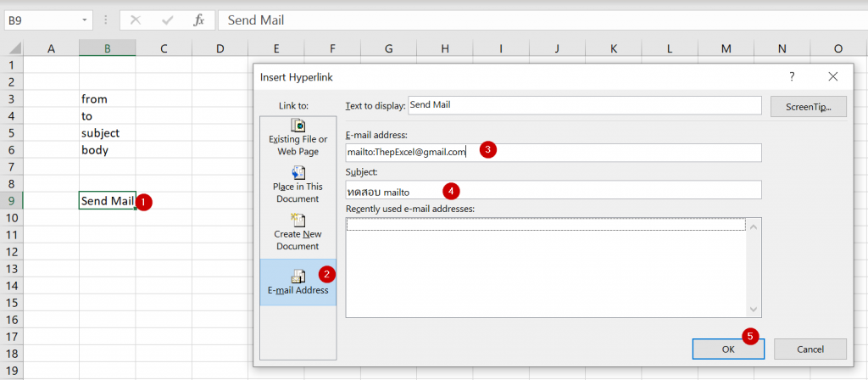Click the Text to display field
868x380 pixels.
click(585, 105)
